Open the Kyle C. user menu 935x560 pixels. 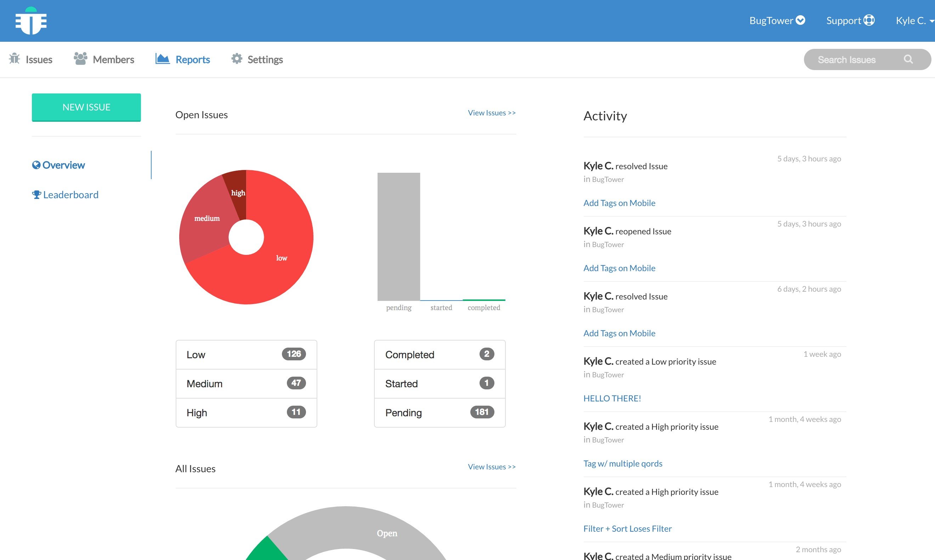pos(915,21)
